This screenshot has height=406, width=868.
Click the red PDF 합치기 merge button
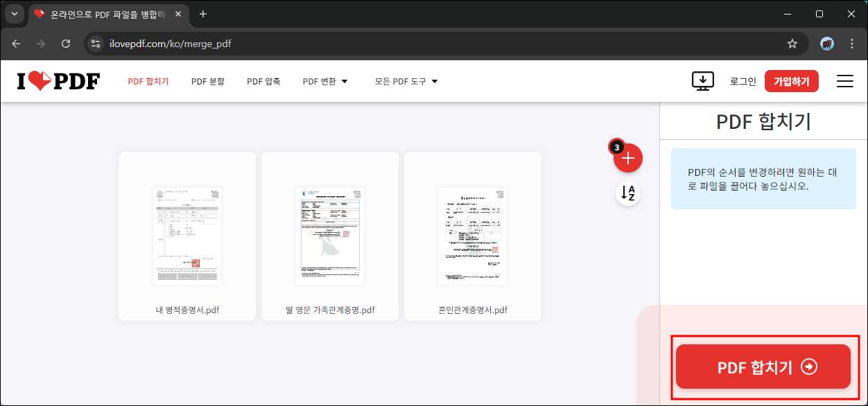pyautogui.click(x=763, y=367)
